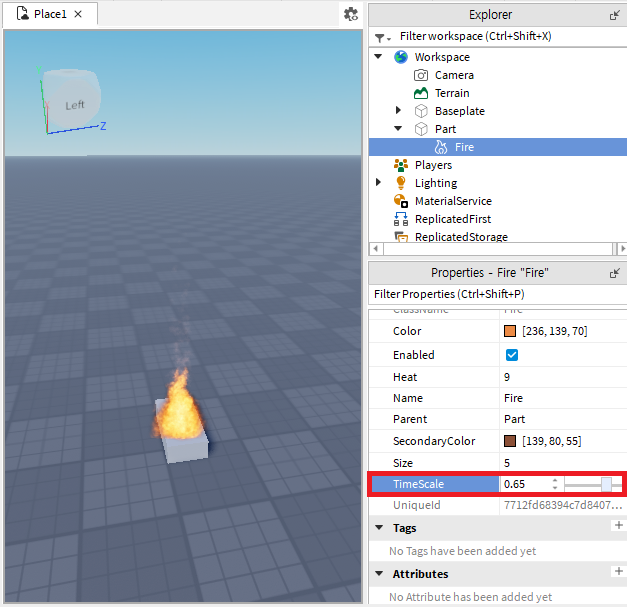Image resolution: width=627 pixels, height=607 pixels.
Task: Click the Fire flame icon
Action: 441,147
